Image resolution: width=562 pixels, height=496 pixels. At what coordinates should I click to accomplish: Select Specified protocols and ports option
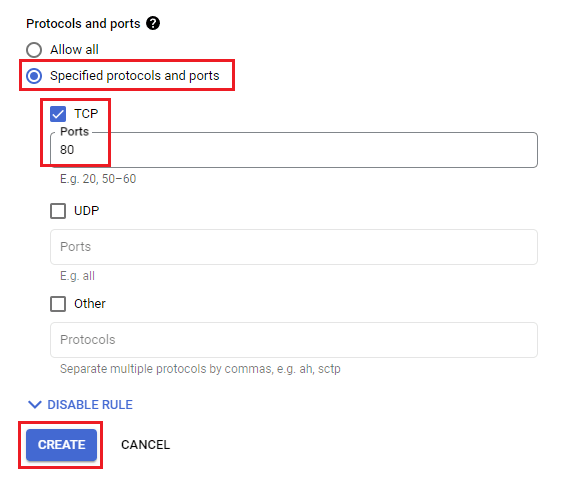tap(34, 76)
